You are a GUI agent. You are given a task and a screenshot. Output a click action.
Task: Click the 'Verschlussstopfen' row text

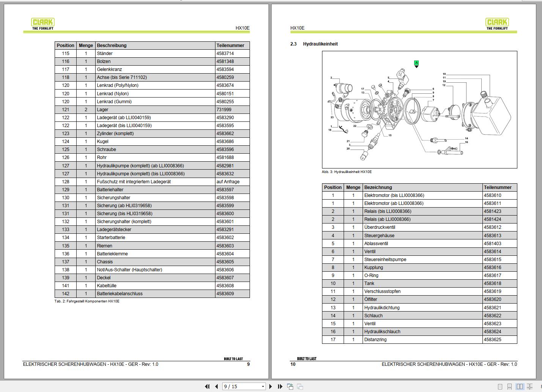pyautogui.click(x=382, y=291)
